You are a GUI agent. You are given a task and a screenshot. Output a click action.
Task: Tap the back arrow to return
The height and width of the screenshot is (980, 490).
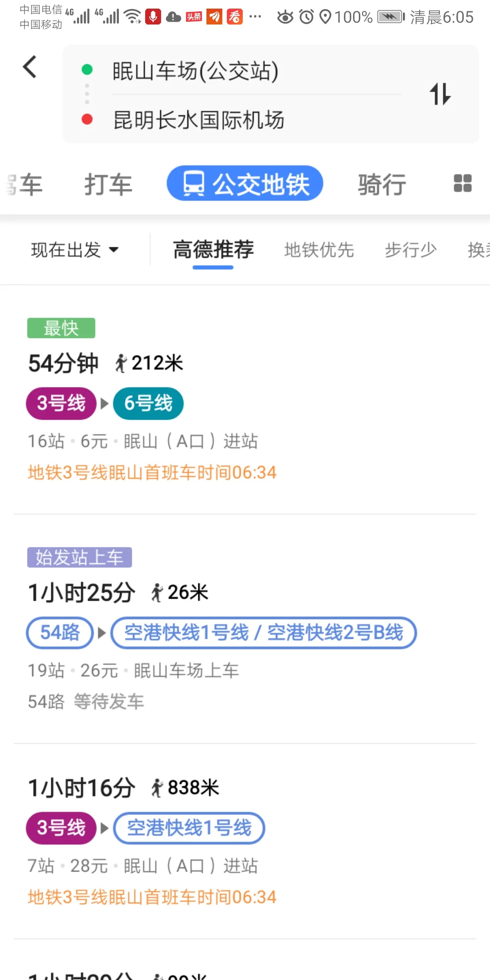pyautogui.click(x=30, y=67)
